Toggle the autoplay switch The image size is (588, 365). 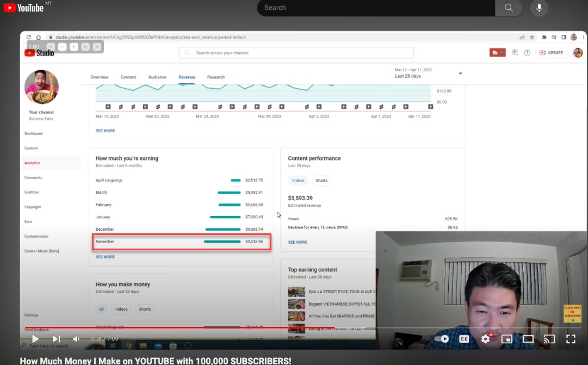pos(441,339)
